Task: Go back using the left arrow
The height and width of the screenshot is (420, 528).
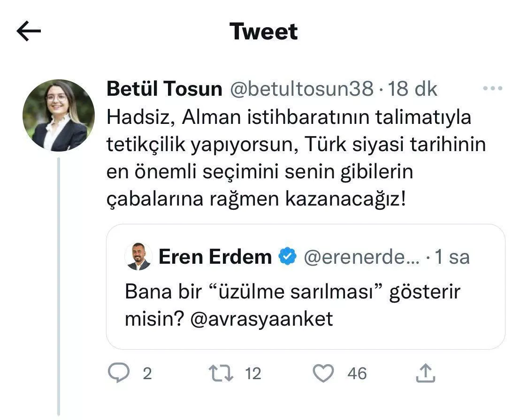Action: [29, 31]
